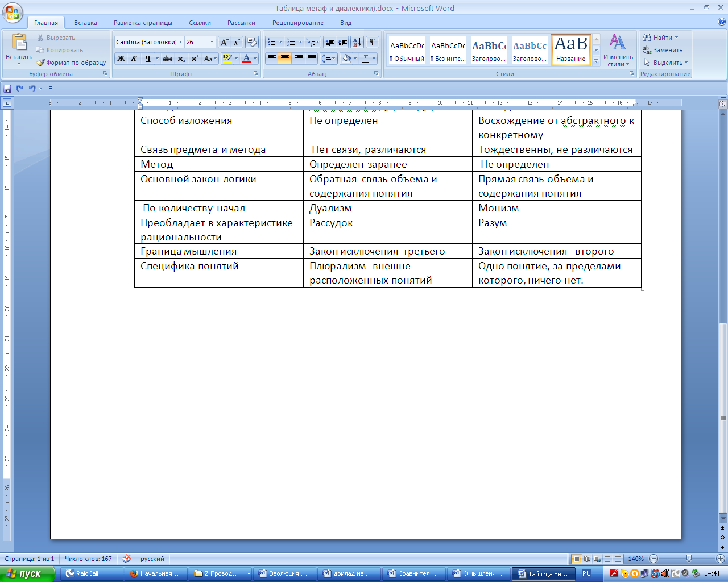728x582 pixels.
Task: Expand the Найти (Find) dropdown arrow
Action: tap(676, 38)
